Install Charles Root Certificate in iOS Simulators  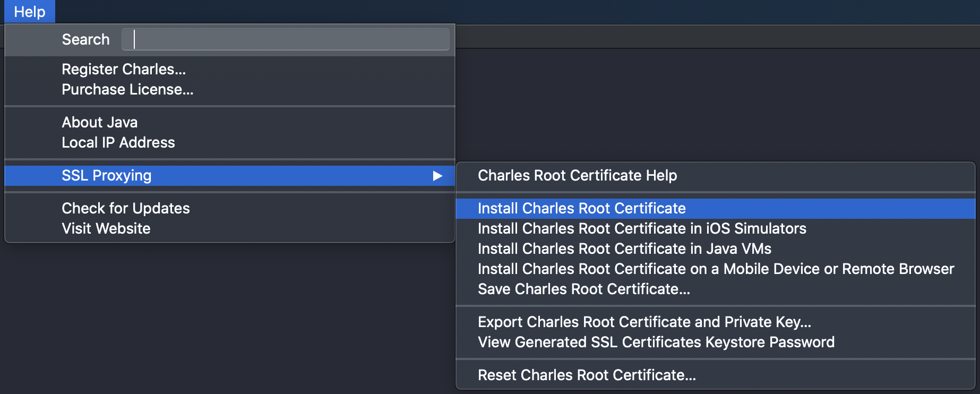click(716, 229)
